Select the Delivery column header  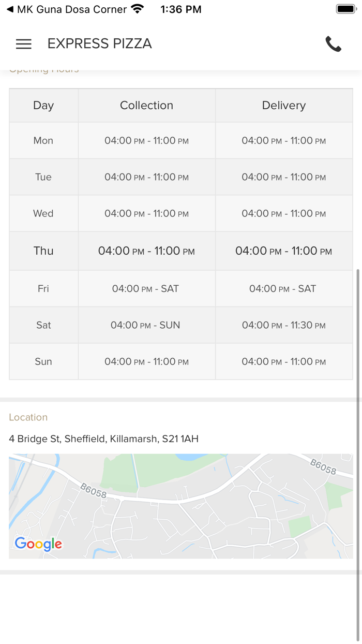(283, 106)
